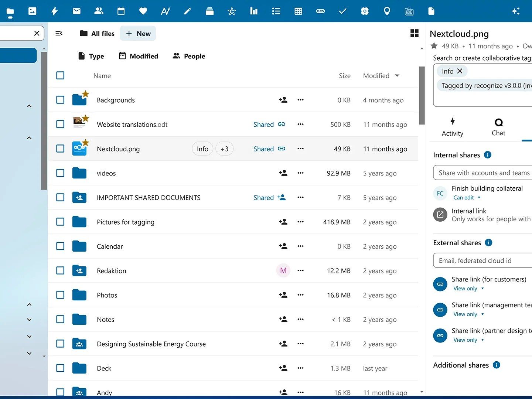Show info about Internal shares
This screenshot has height=399, width=532.
coord(488,155)
